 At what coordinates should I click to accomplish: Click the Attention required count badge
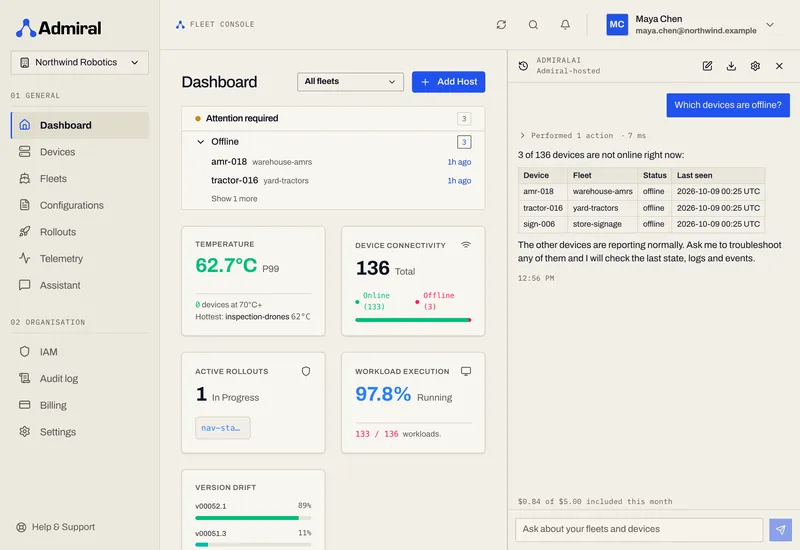coord(464,118)
